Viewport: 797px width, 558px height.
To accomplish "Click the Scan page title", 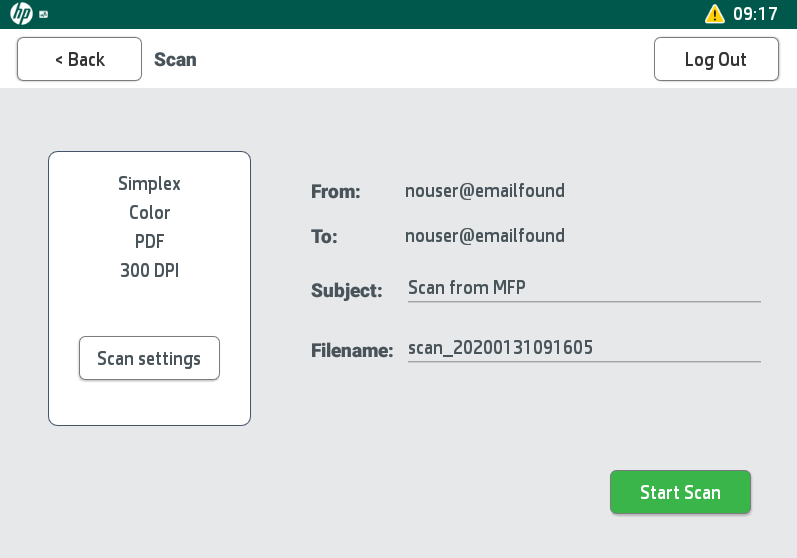I will point(175,59).
